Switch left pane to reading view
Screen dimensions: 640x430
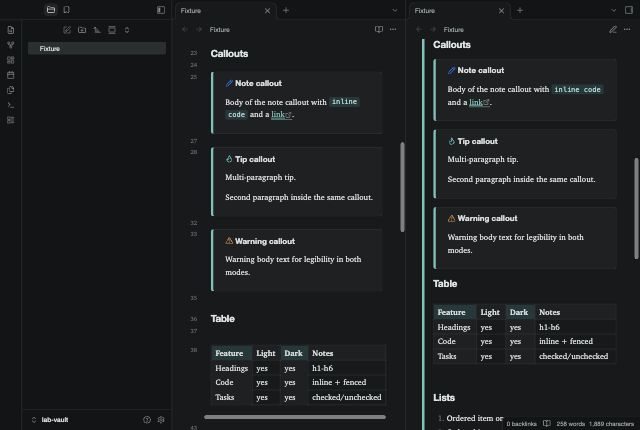tap(379, 29)
